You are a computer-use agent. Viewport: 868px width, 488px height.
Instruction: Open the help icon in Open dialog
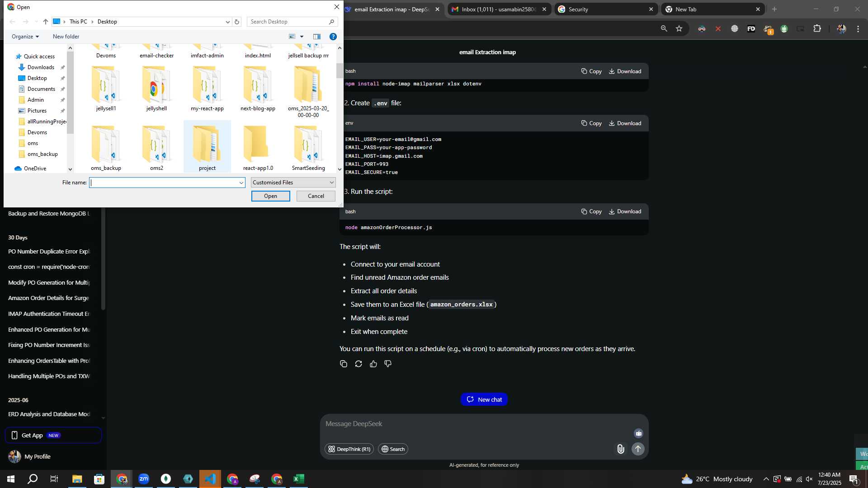click(333, 37)
